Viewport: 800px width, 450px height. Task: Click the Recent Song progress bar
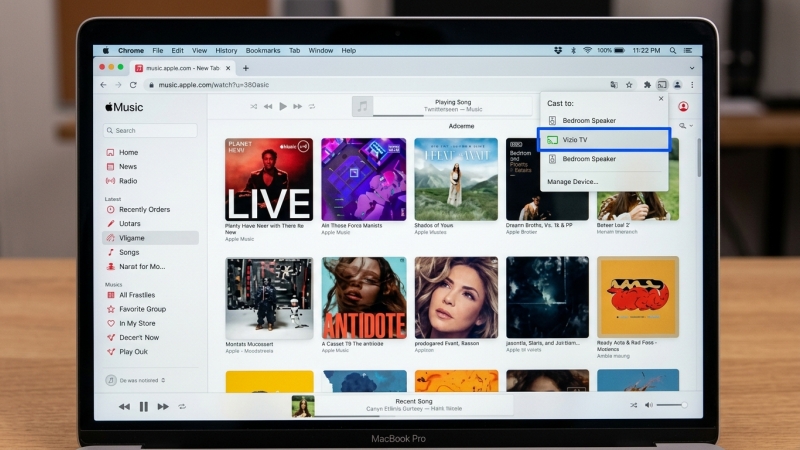(414, 416)
